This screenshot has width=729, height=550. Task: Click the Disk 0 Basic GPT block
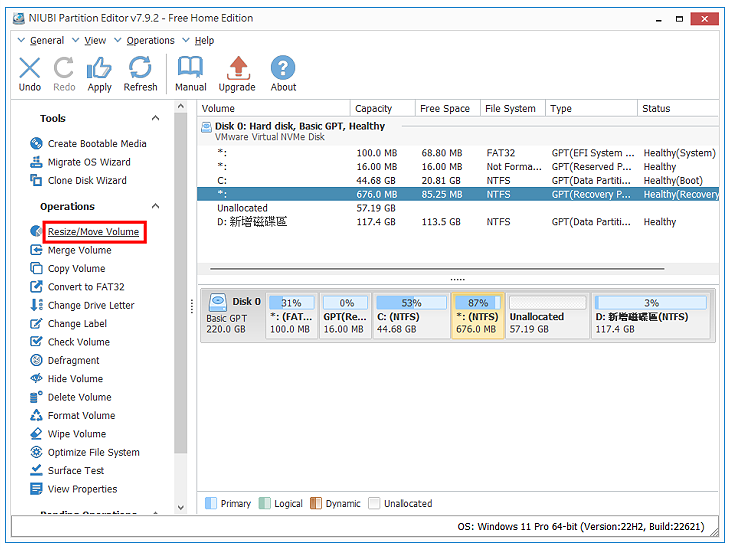233,316
